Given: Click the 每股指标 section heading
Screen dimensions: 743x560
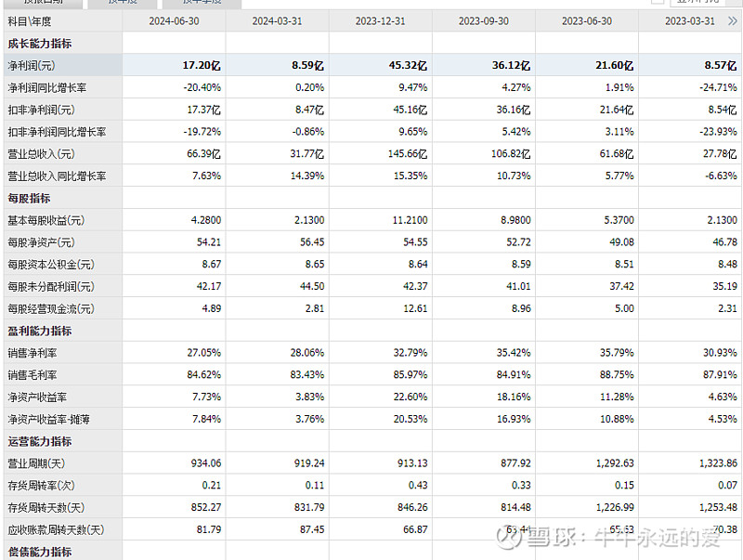Looking at the screenshot, I should pyautogui.click(x=29, y=198).
